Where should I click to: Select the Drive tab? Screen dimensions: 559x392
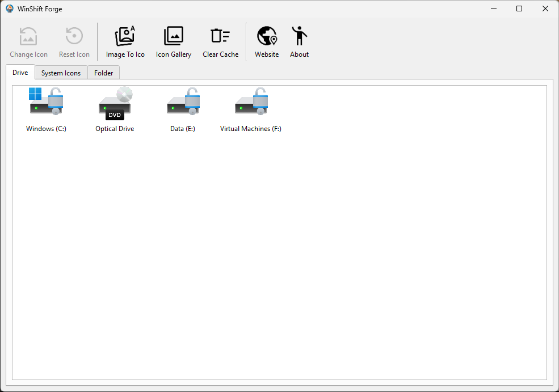pos(20,73)
